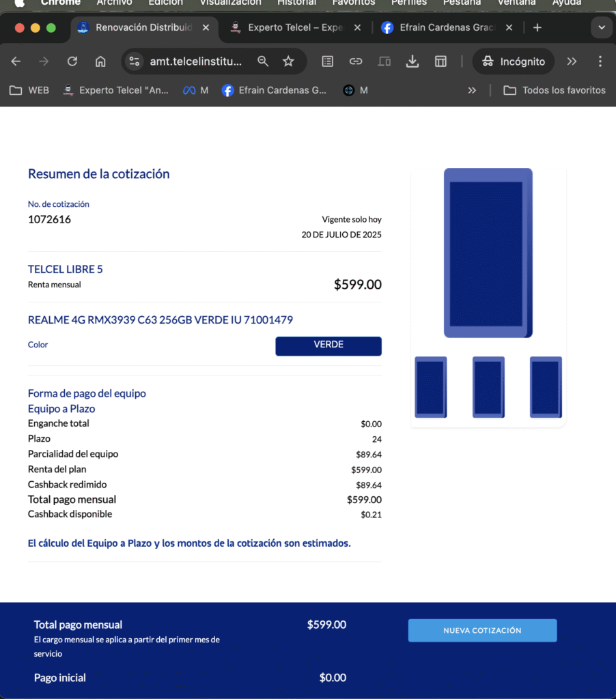Open the Experto Telcel "An..." bookmark
This screenshot has height=699, width=616.
(x=116, y=91)
